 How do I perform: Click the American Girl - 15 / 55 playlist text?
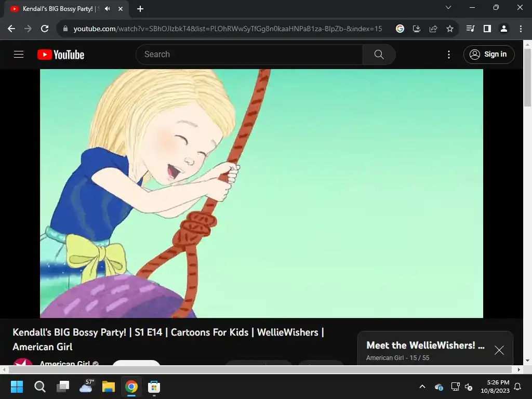click(x=397, y=358)
